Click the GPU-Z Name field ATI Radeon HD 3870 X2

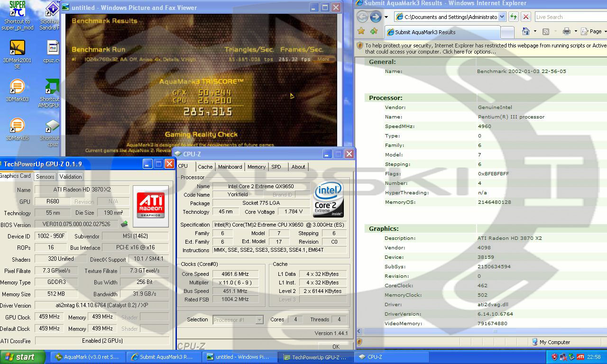coord(82,190)
